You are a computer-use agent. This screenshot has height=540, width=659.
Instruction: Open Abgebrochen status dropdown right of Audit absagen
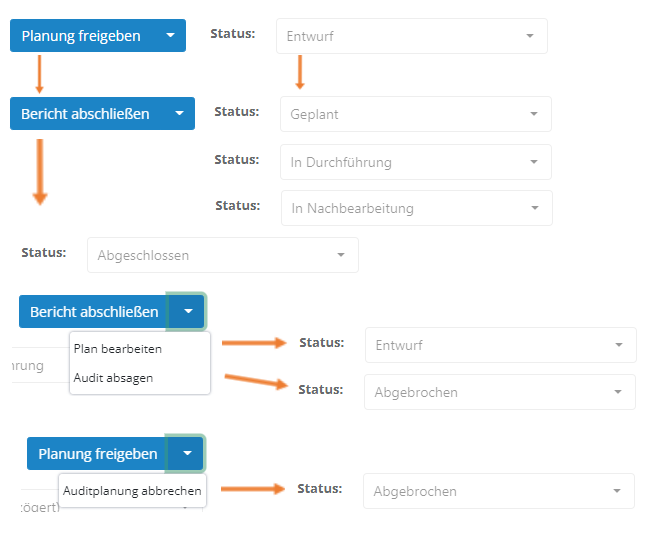click(499, 392)
